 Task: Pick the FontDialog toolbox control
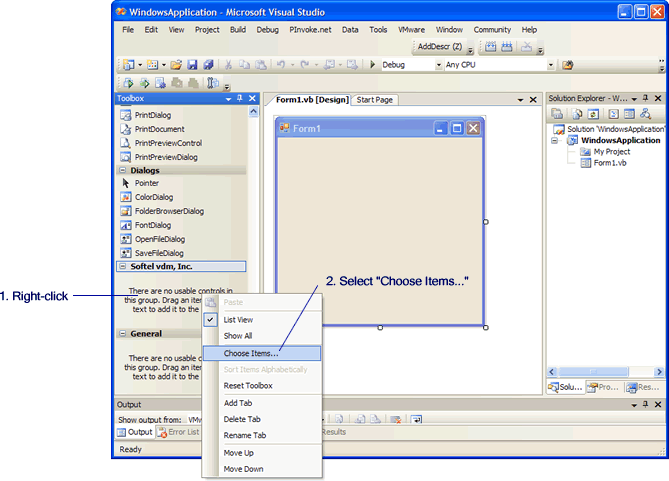click(x=152, y=225)
